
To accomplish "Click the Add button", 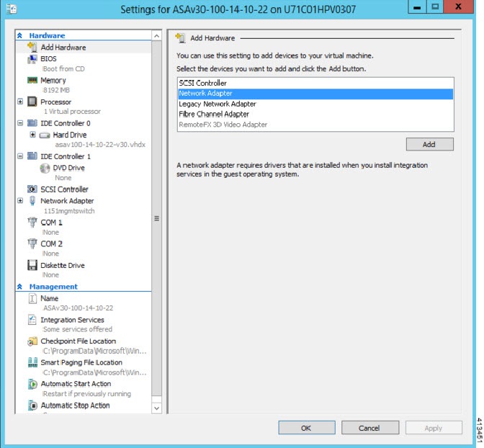I will (430, 144).
